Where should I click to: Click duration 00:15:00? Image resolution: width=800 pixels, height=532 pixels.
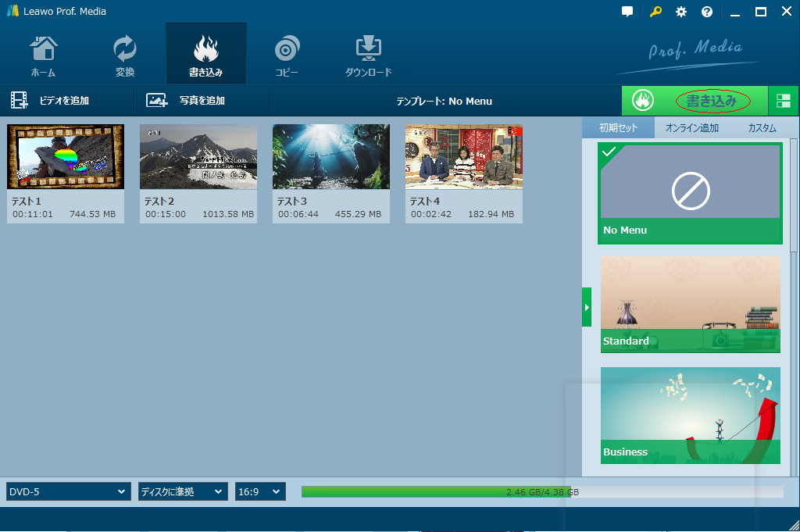point(166,214)
